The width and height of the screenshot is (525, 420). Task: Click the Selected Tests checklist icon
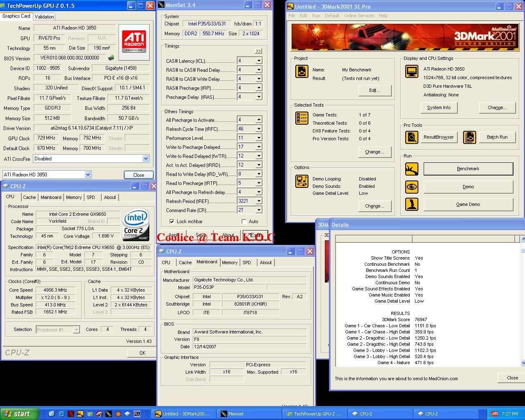click(x=302, y=118)
